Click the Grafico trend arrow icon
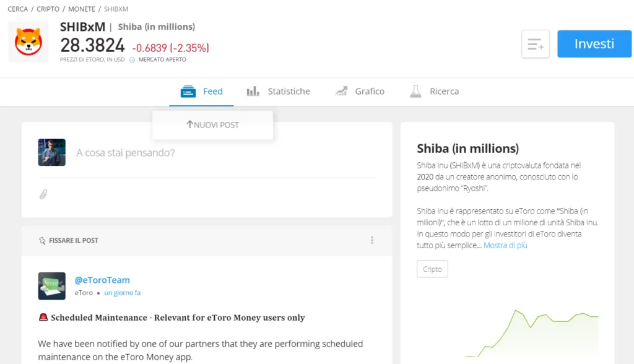Image resolution: width=634 pixels, height=364 pixels. (x=341, y=92)
